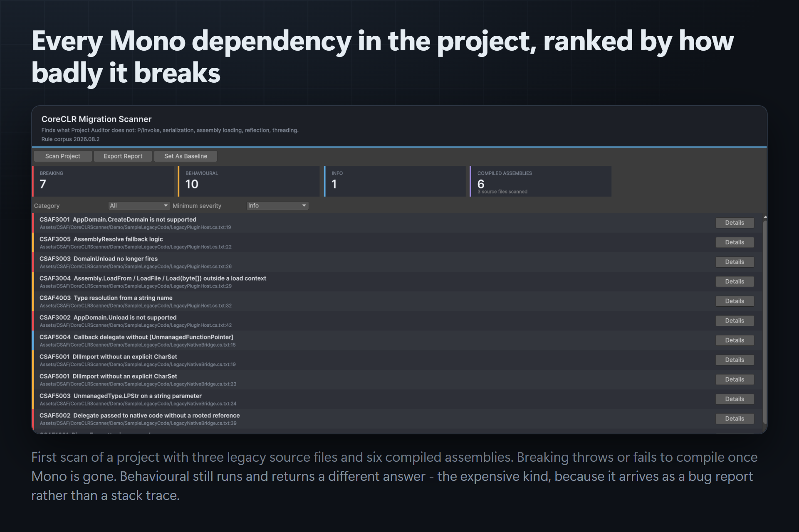The height and width of the screenshot is (532, 799).
Task: Open Details for DllImport row at line 19
Action: point(735,360)
